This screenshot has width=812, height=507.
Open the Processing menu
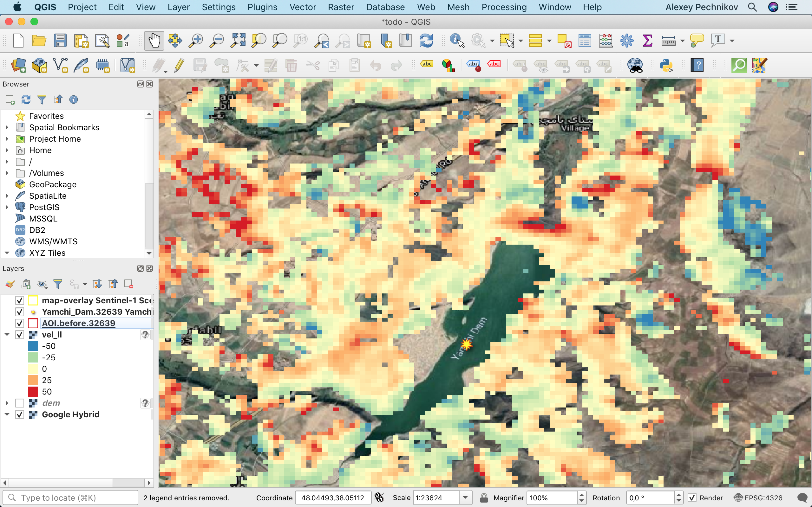tap(504, 7)
